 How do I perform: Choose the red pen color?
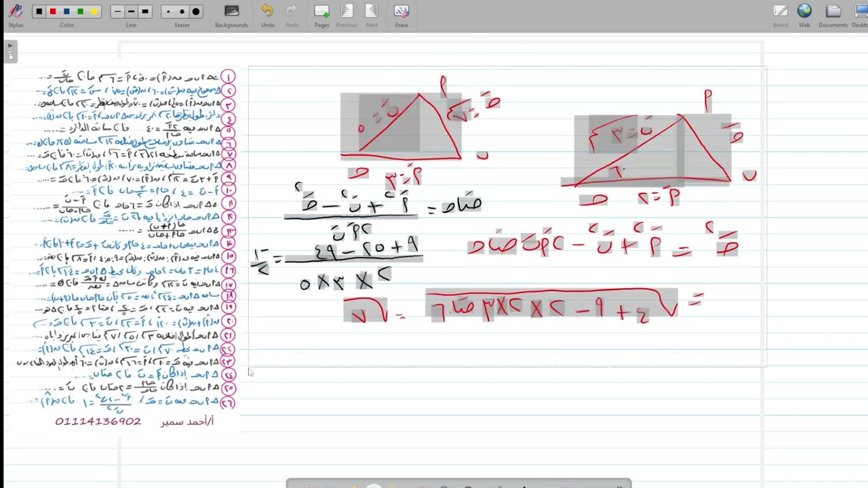click(x=53, y=12)
